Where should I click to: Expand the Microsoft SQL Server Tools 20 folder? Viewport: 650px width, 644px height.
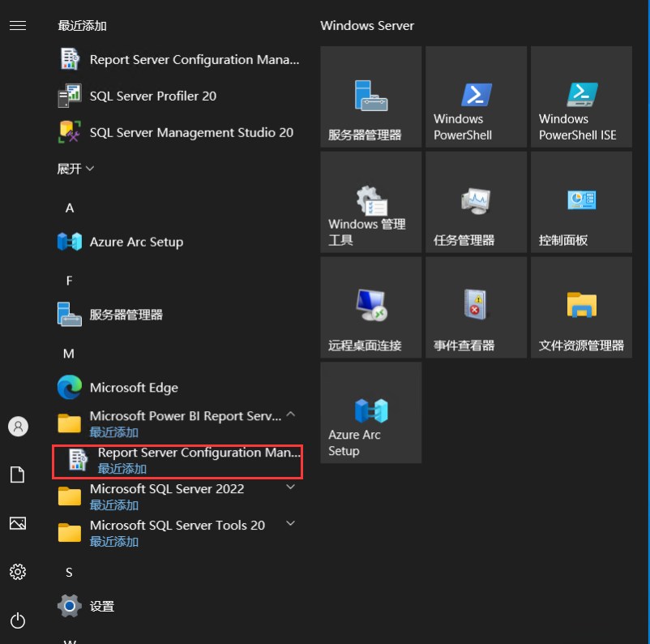click(x=178, y=533)
